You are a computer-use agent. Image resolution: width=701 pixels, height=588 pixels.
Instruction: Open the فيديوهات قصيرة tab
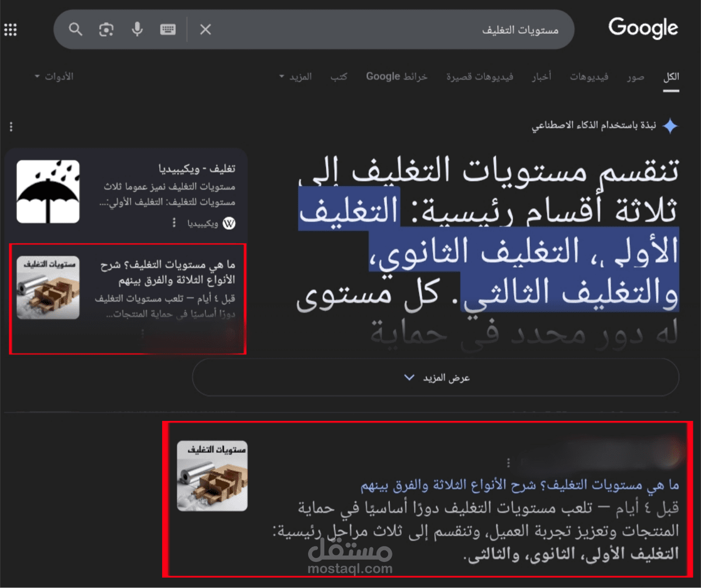point(479,77)
